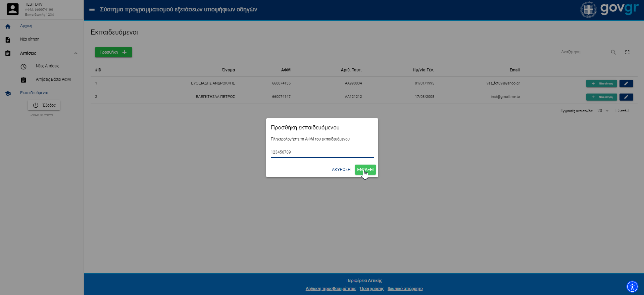Click the gov.gr logo
The width and height of the screenshot is (644, 295).
(x=609, y=9)
